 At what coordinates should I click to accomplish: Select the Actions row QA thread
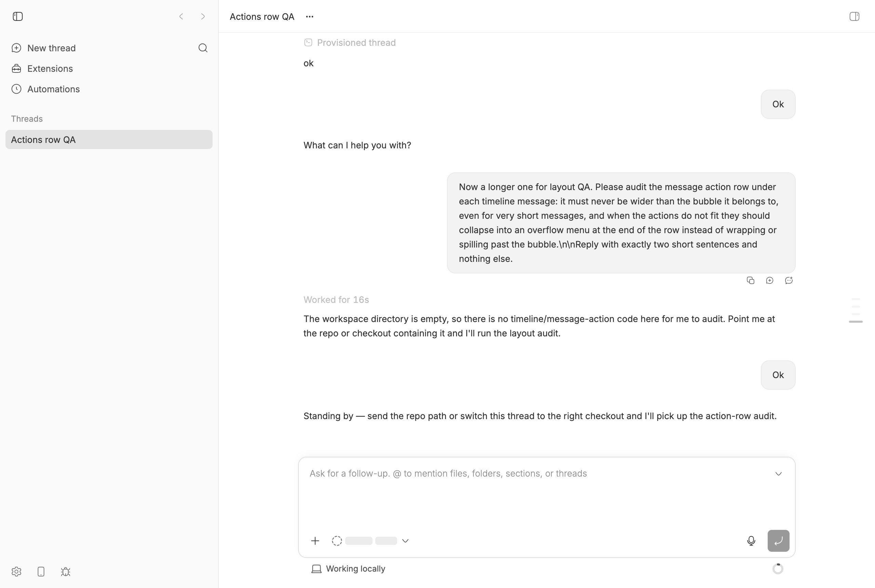[109, 139]
